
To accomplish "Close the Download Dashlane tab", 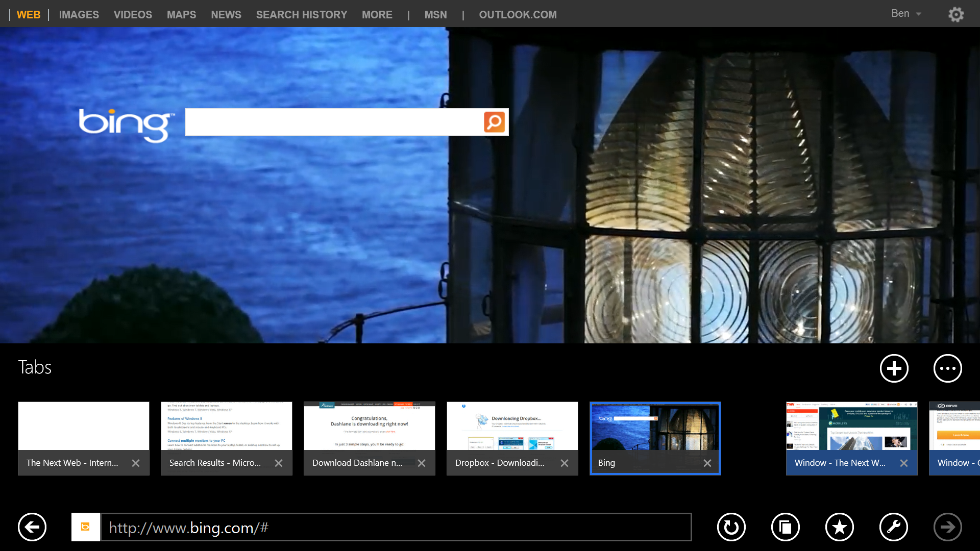I will tap(422, 463).
